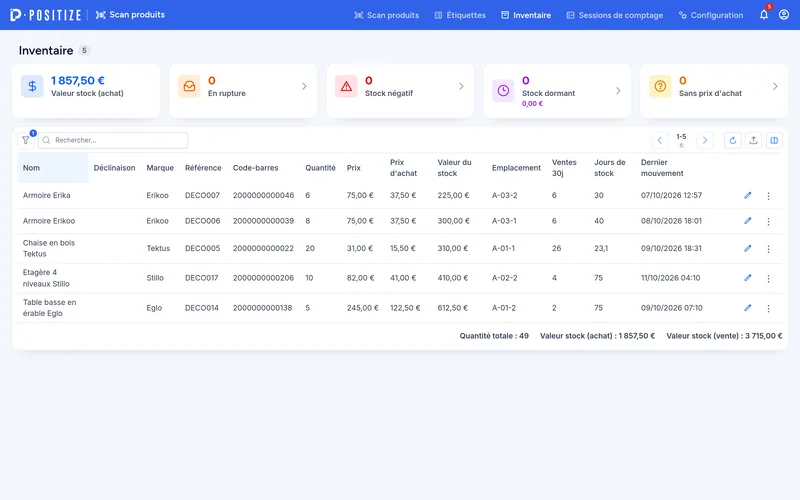Click the Valeur stock (achat) summary card
Image resolution: width=800 pixels, height=500 pixels.
[86, 90]
